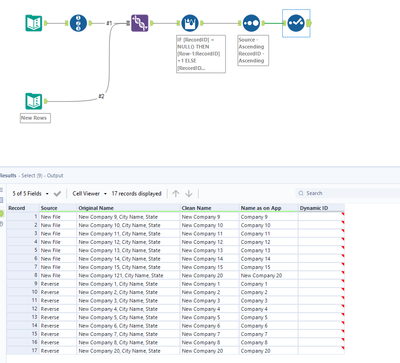The height and width of the screenshot is (363, 400).
Task: Click the Select tool with checkmark
Action: [x=296, y=23]
